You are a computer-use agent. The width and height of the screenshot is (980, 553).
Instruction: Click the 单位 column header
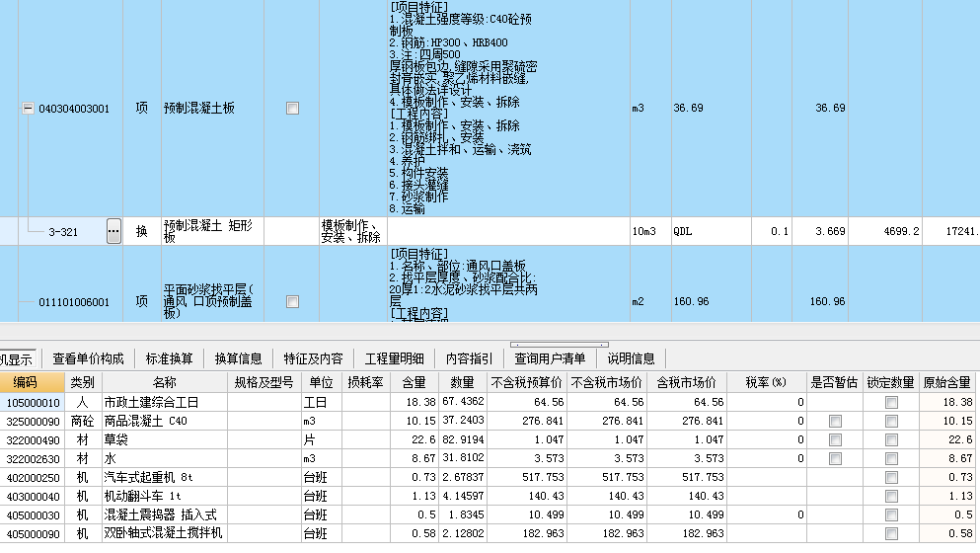[322, 382]
